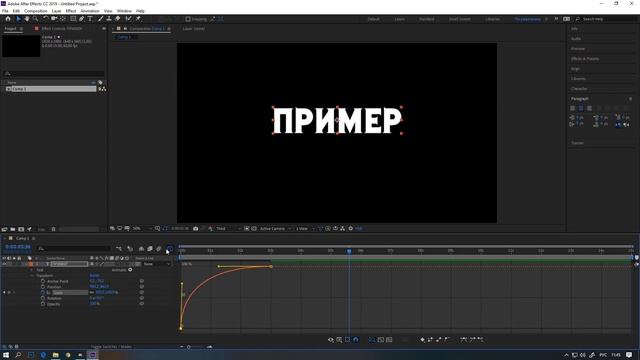The height and width of the screenshot is (360, 640).
Task: Open the viewer resolution Third dropdown
Action: coord(228,229)
